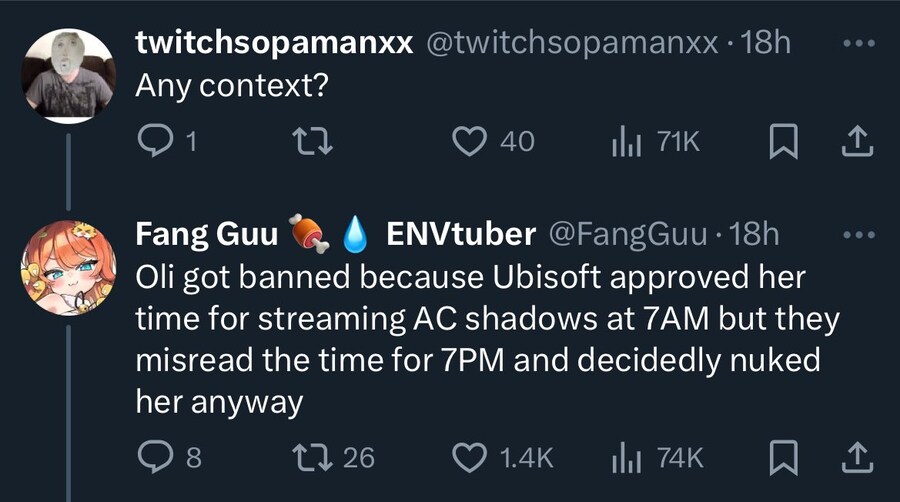Screen dimensions: 900x502
Task: Bookmark Fang Guu's tweet
Action: 783,457
